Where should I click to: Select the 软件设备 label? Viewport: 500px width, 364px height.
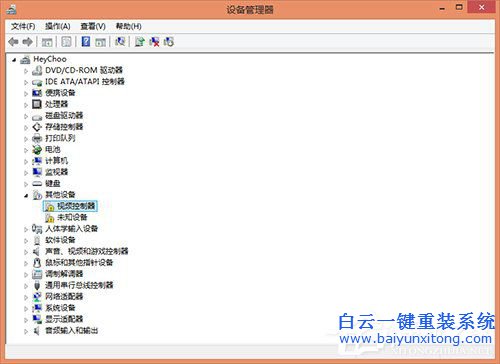pos(60,240)
